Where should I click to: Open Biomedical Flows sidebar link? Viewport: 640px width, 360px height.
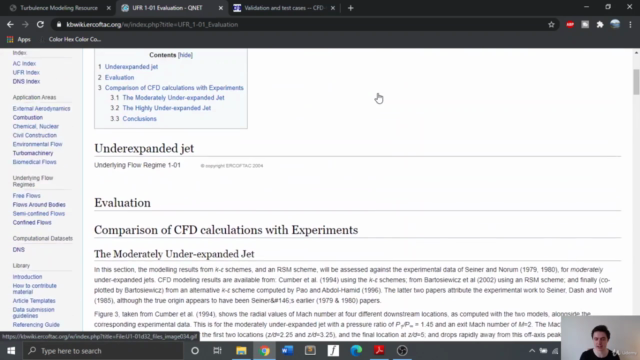pos(34,162)
